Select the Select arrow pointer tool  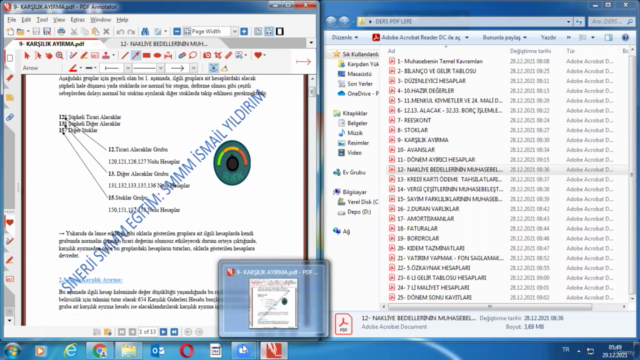pos(27,55)
